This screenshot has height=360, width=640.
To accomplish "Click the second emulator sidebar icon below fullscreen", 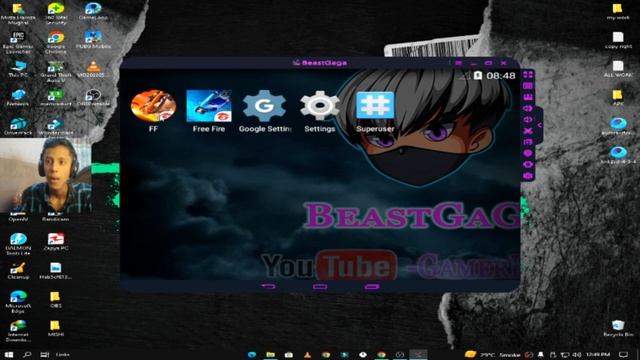I will (x=528, y=86).
